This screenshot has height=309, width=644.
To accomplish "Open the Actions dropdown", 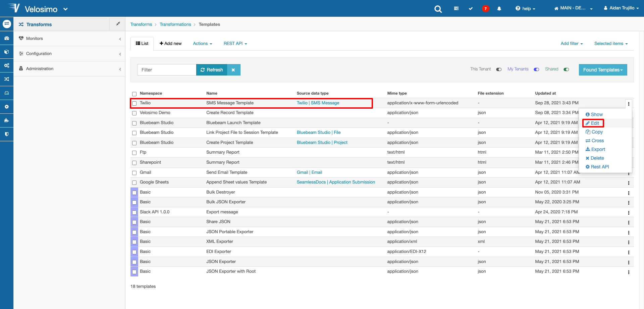I will 203,44.
